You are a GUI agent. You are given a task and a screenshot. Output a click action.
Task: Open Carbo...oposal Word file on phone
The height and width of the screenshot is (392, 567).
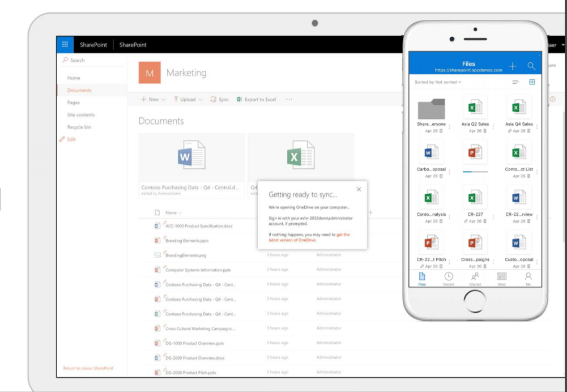pyautogui.click(x=432, y=152)
